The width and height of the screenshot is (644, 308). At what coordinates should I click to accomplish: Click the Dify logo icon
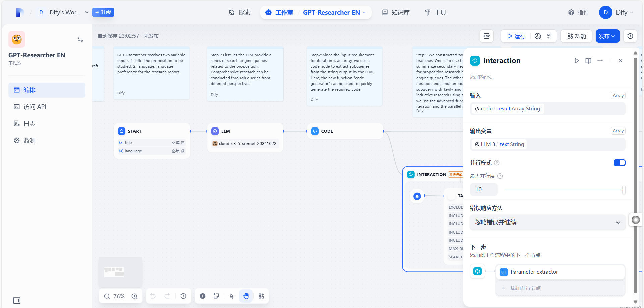20,12
